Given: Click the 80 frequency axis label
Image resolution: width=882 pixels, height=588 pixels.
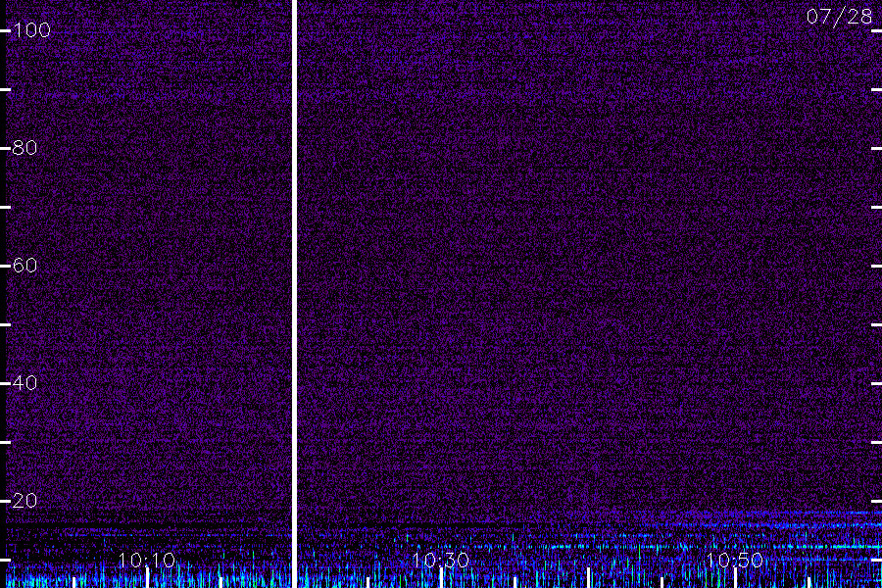Looking at the screenshot, I should click(x=24, y=147).
